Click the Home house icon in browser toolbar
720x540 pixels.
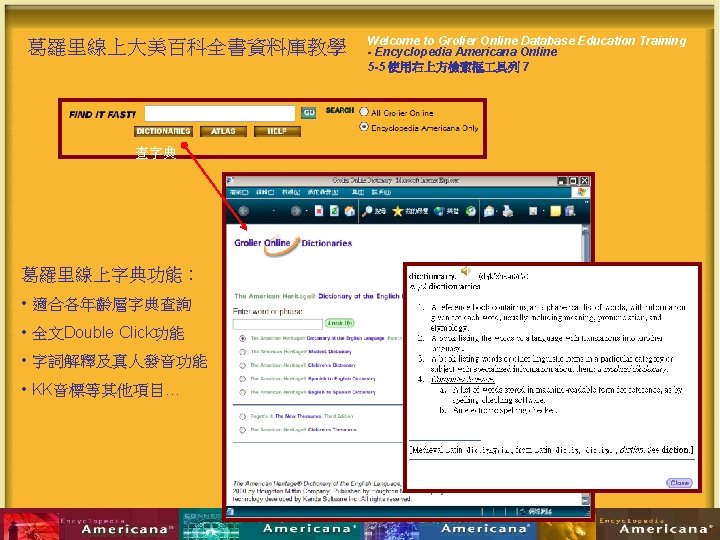[x=350, y=211]
